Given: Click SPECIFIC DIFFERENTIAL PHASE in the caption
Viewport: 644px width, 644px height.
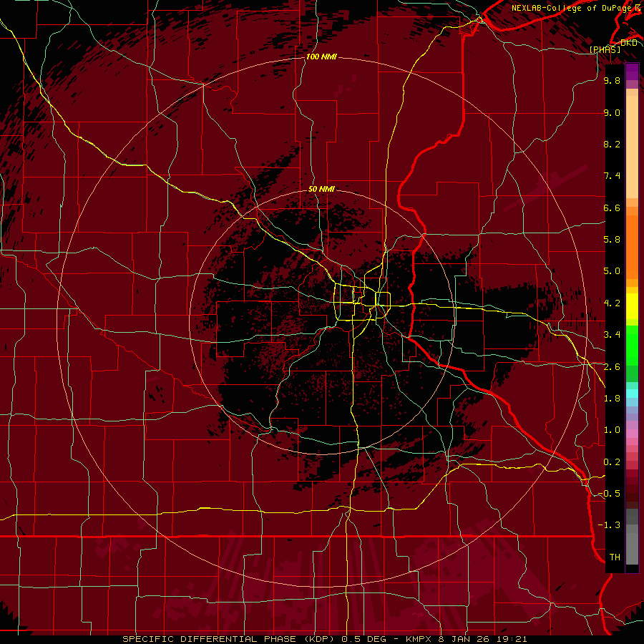Looking at the screenshot, I should [209, 639].
